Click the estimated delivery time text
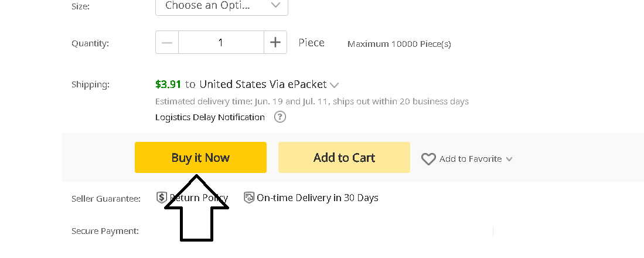644x258 pixels. click(x=312, y=101)
